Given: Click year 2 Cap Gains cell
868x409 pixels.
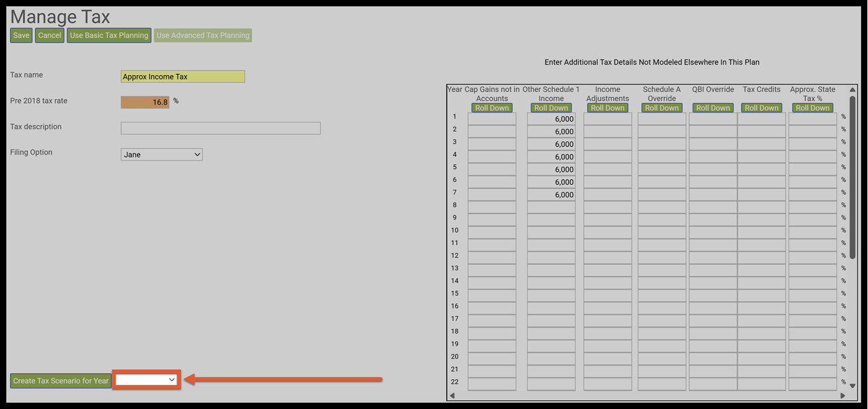Looking at the screenshot, I should [492, 132].
